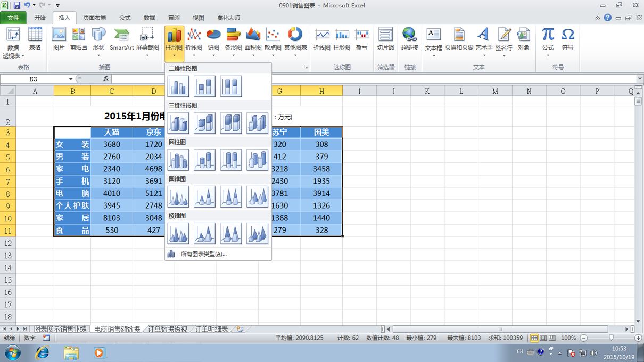Click the 艺术字 WordArt button
The width and height of the screenshot is (644, 362).
click(484, 42)
